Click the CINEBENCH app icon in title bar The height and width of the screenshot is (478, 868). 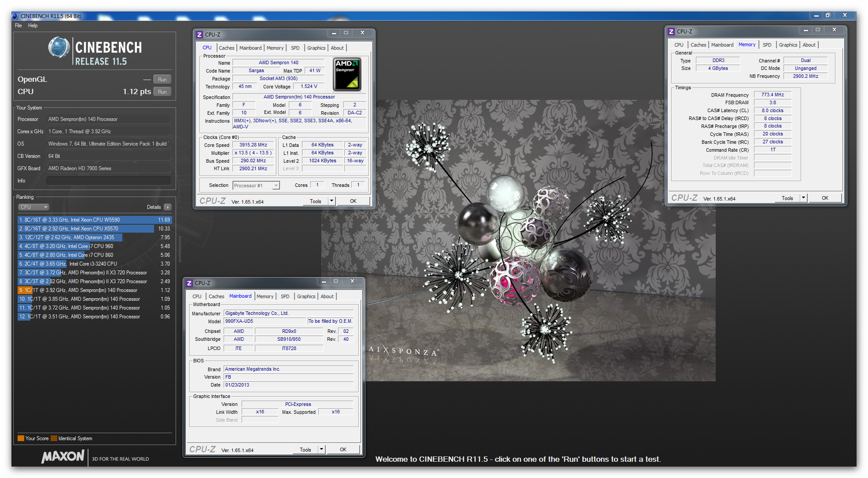click(x=15, y=16)
